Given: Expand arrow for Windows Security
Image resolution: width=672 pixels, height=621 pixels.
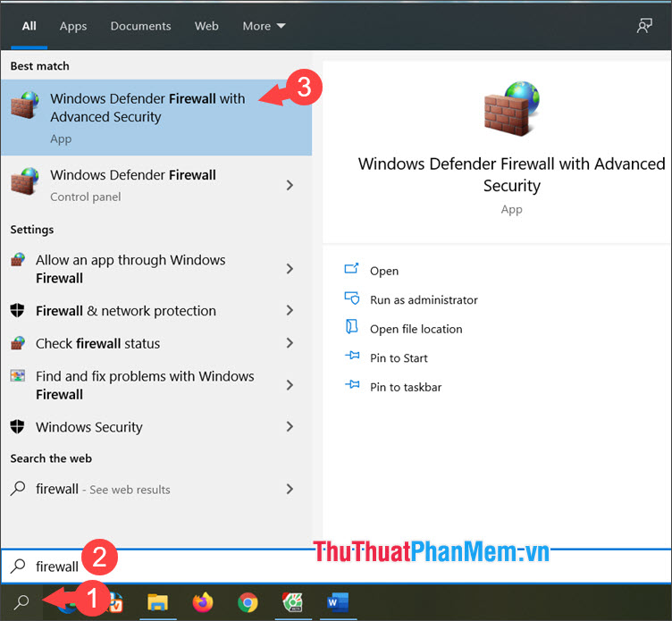Looking at the screenshot, I should [290, 426].
